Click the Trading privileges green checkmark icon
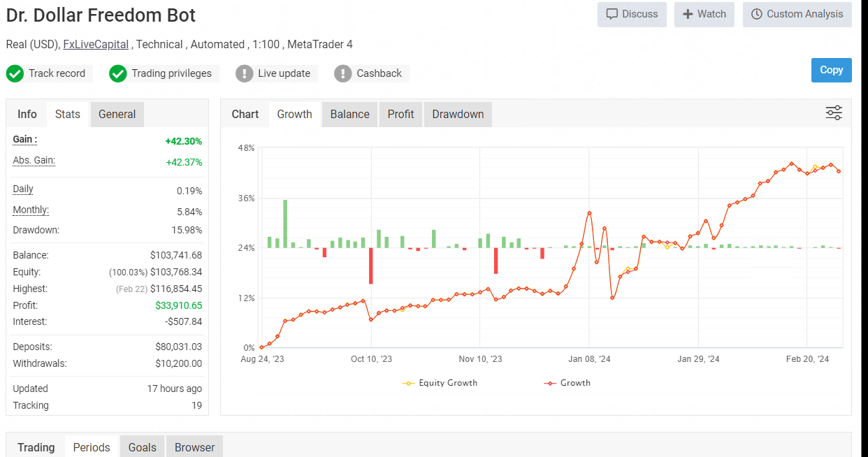Viewport: 868px width, 457px height. coord(118,73)
